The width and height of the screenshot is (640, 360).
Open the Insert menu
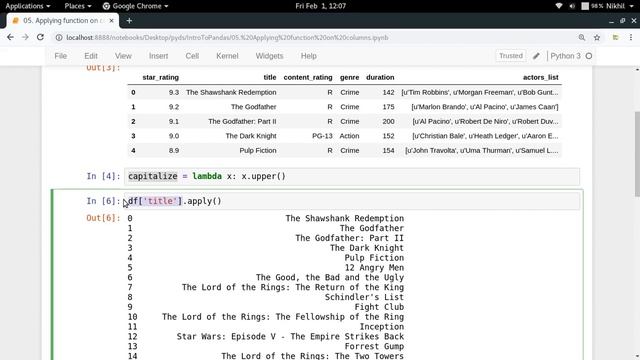click(158, 56)
